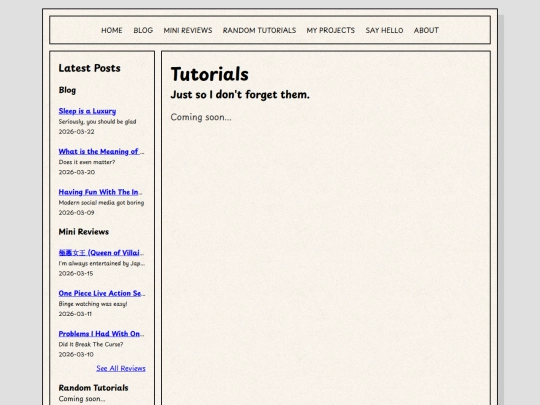Click the date 2026-03-11

coord(75,314)
